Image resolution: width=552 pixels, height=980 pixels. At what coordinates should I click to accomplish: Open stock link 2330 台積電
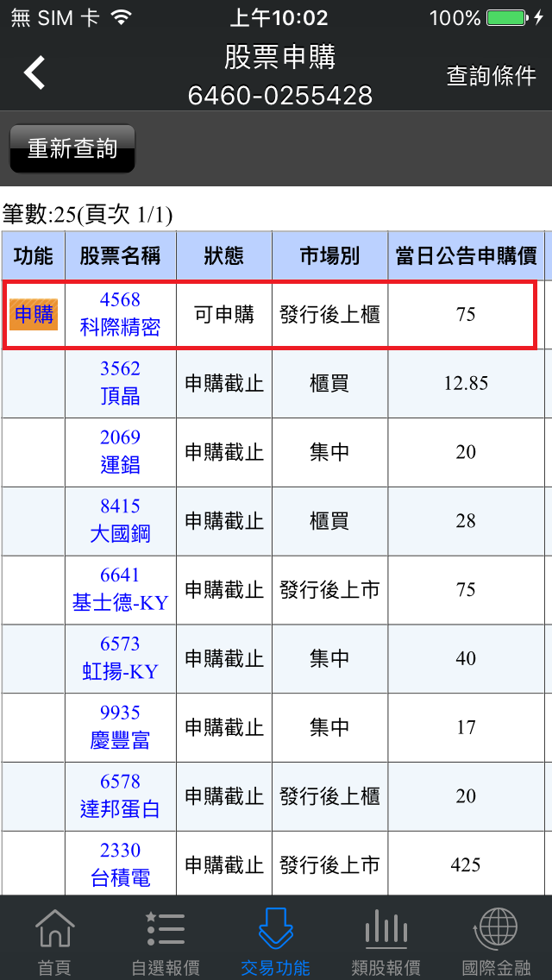(x=120, y=864)
